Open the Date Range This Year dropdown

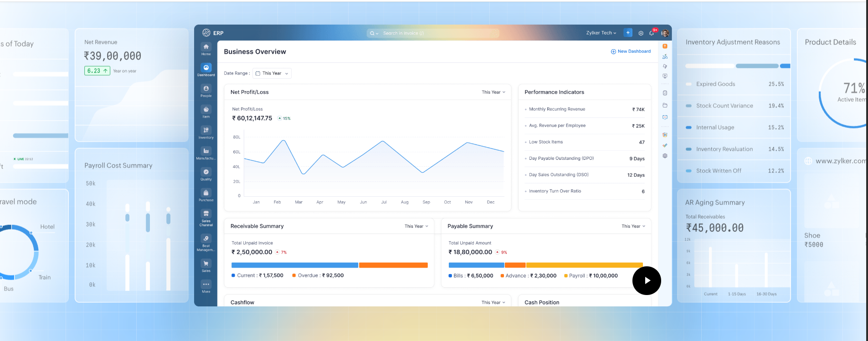(x=272, y=73)
